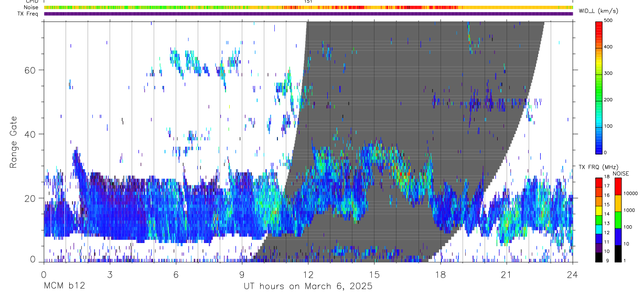Viewport: 644px width, 297px height.
Task: Click hour tick '24' on time axis
Action: [x=573, y=274]
